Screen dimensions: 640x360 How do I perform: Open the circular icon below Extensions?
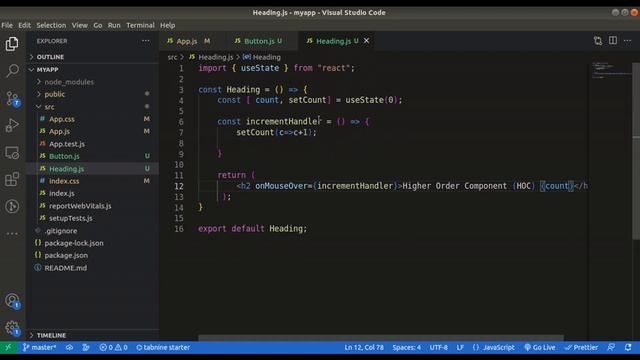(12, 206)
